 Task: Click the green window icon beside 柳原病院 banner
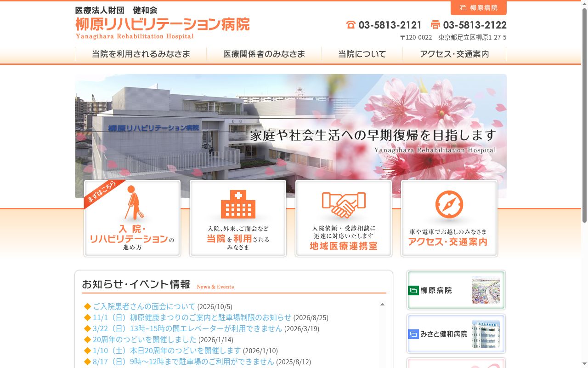coord(413,291)
